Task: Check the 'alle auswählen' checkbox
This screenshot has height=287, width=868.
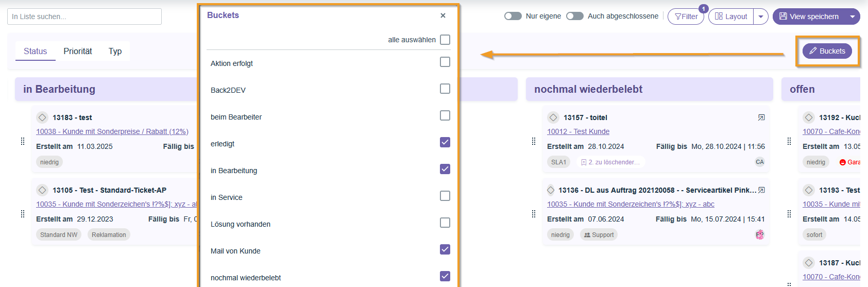Action: coord(445,40)
